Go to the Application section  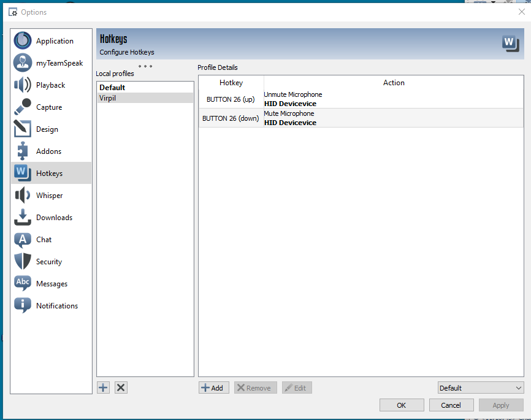55,41
